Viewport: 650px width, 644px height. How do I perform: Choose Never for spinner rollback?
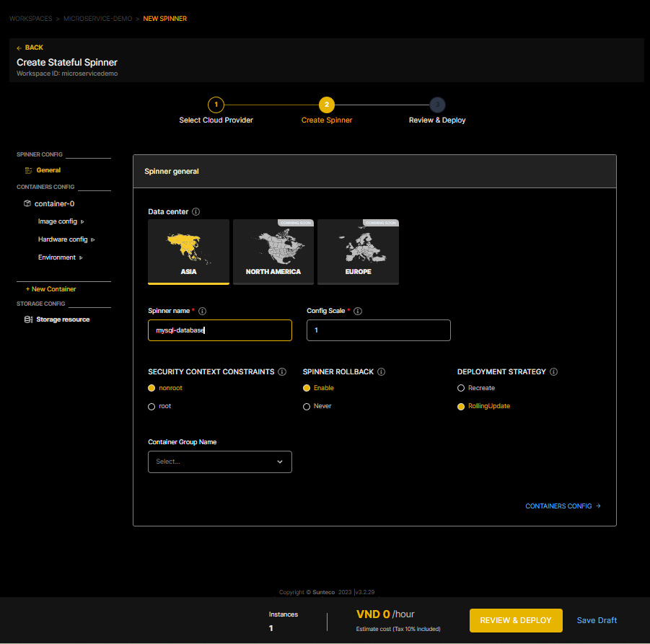point(307,407)
